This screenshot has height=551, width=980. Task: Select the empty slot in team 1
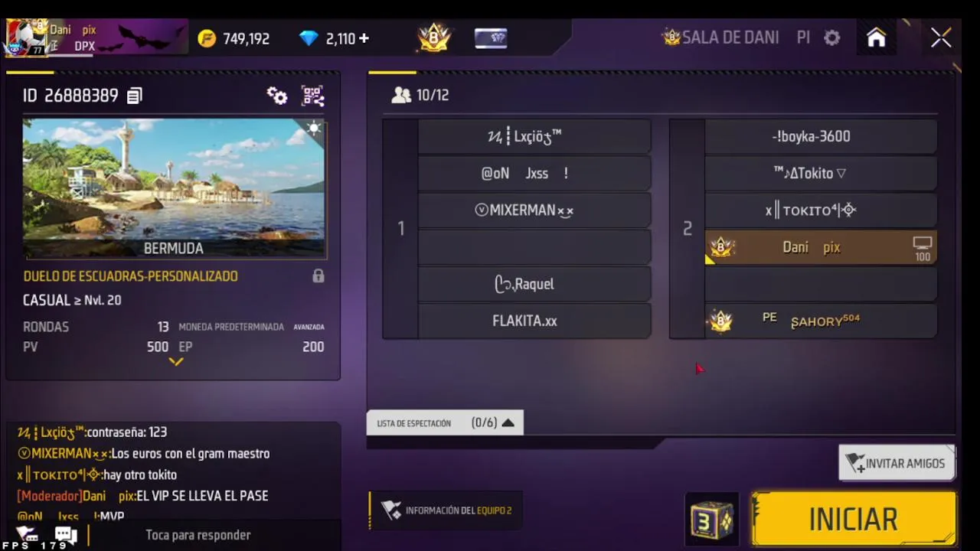tap(534, 247)
